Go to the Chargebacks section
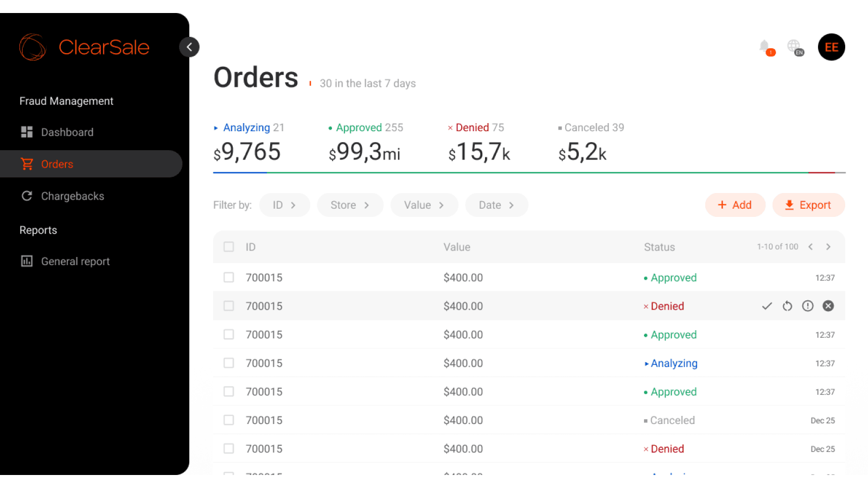 tap(72, 196)
